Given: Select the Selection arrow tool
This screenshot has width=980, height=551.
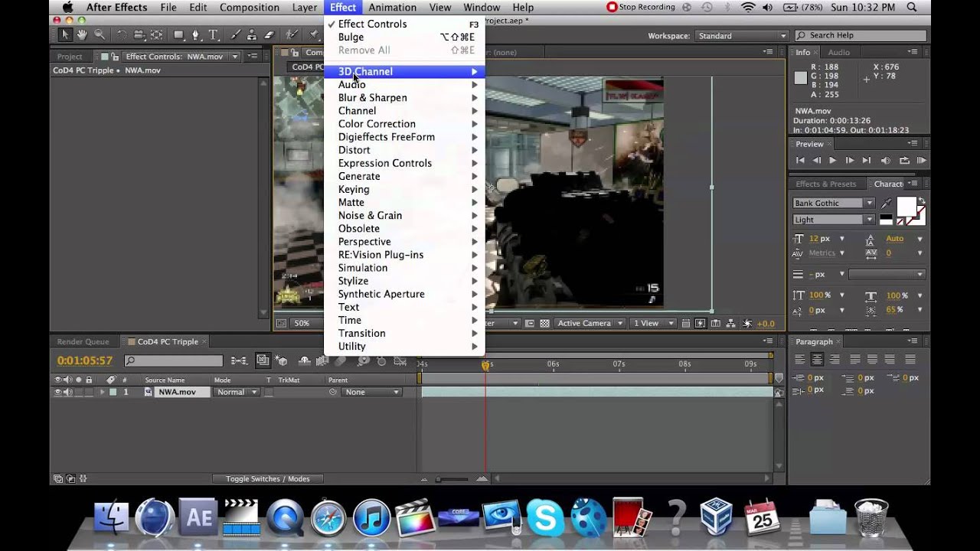Looking at the screenshot, I should pyautogui.click(x=65, y=35).
